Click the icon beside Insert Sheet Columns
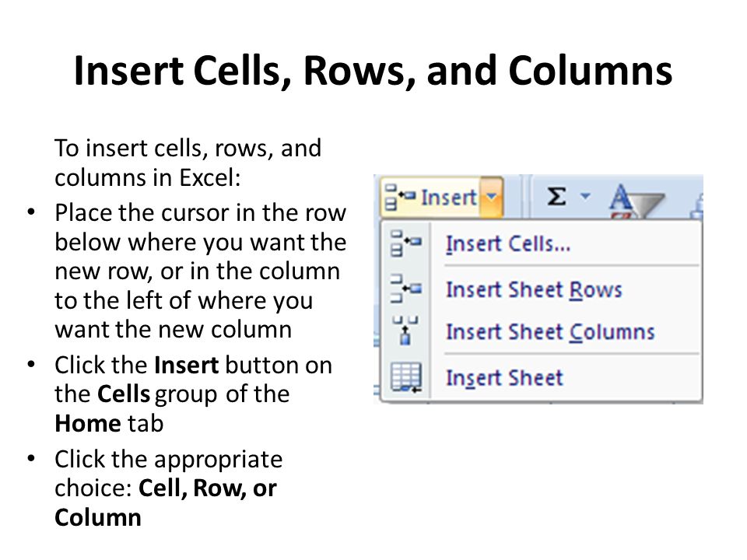Image resolution: width=747 pixels, height=560 pixels. pos(405,331)
